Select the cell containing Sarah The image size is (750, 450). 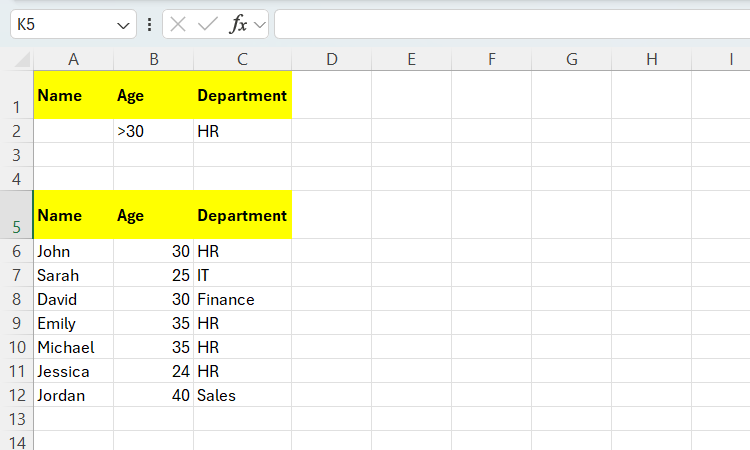tap(73, 275)
